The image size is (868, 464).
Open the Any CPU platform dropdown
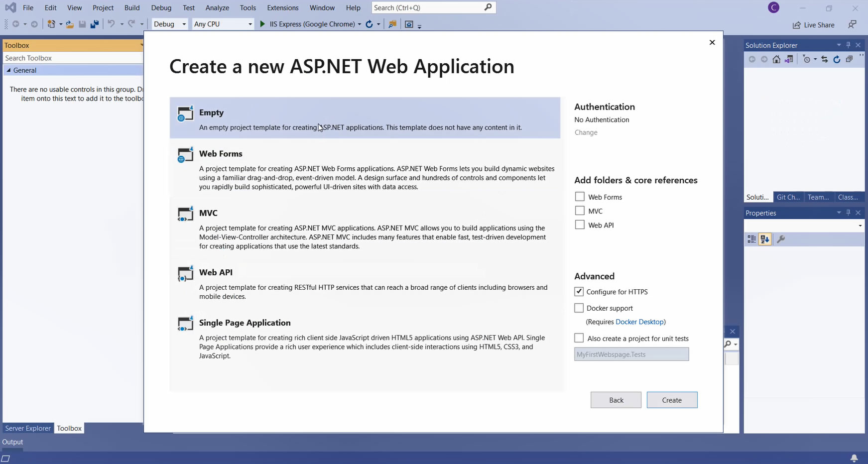(x=223, y=24)
